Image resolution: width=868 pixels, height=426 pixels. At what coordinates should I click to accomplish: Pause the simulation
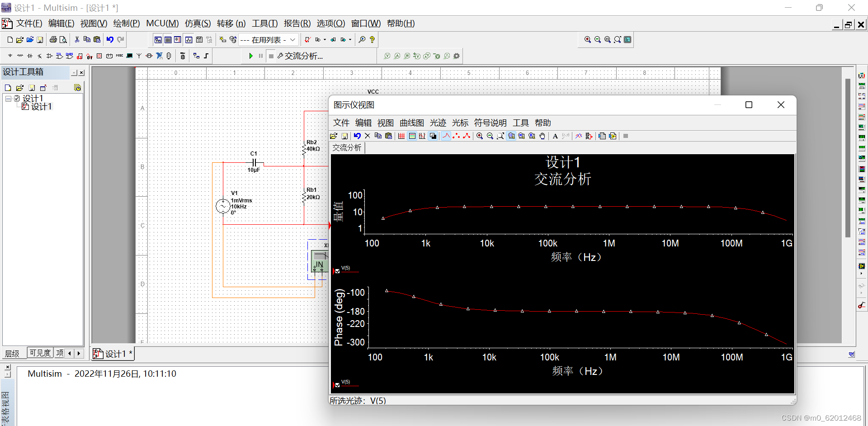tap(261, 56)
